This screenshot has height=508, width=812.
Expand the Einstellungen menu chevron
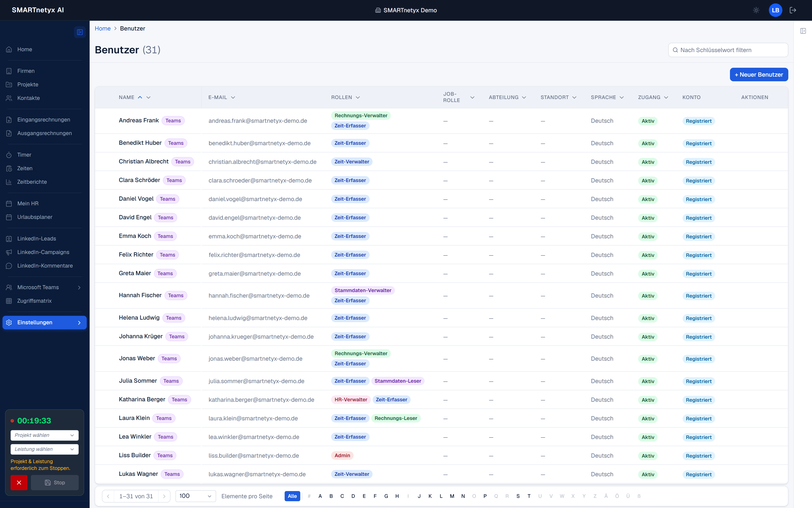click(79, 323)
